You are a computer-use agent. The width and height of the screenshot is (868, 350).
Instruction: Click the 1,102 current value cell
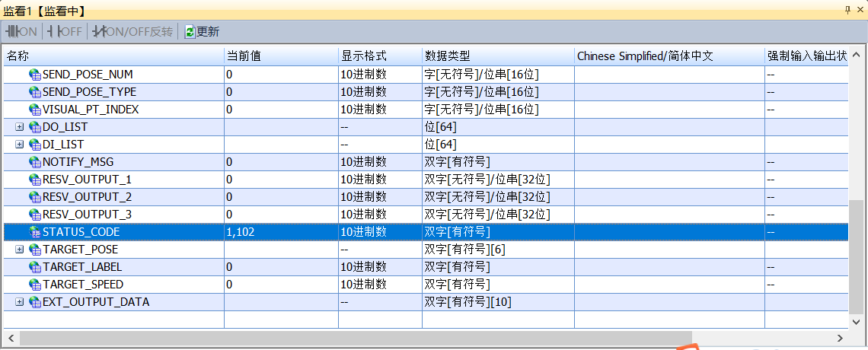click(281, 232)
